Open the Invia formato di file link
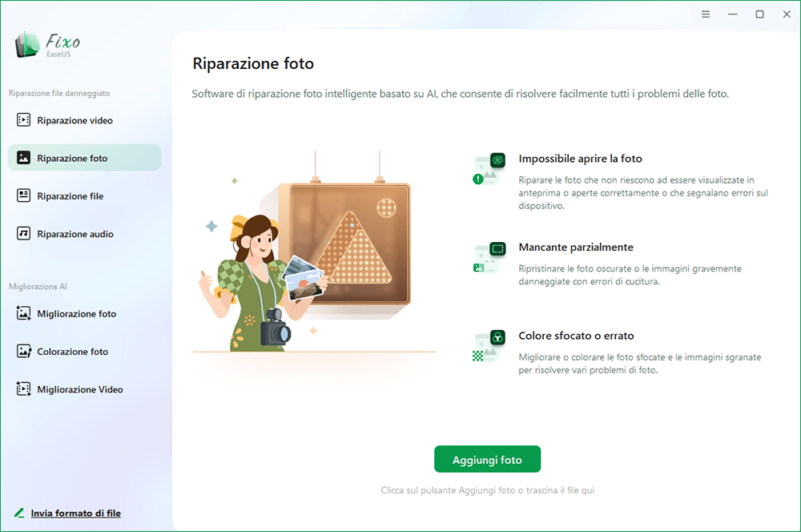801x532 pixels. [x=75, y=513]
